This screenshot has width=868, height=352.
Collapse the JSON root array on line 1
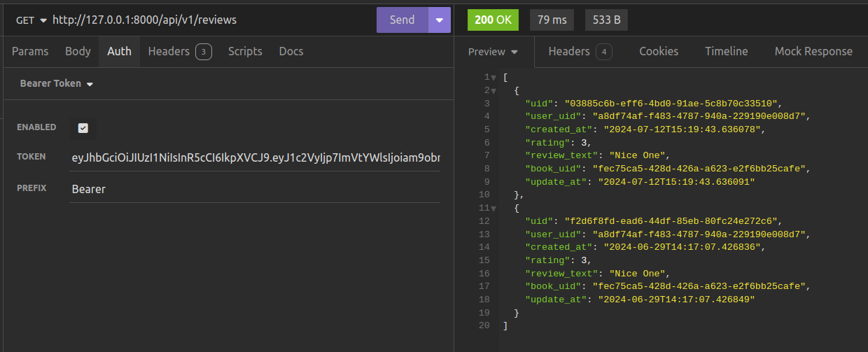click(x=493, y=77)
